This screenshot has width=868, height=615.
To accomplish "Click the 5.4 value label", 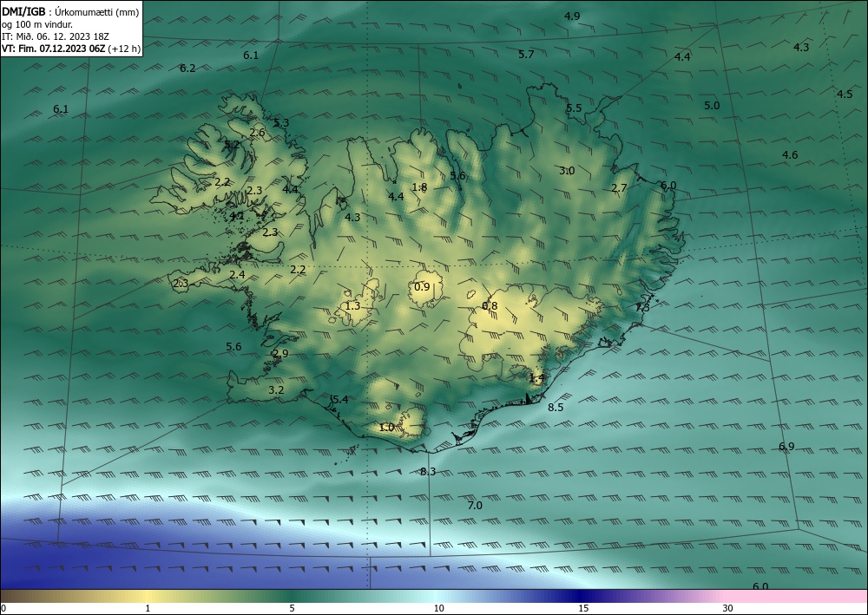I will pyautogui.click(x=340, y=399).
